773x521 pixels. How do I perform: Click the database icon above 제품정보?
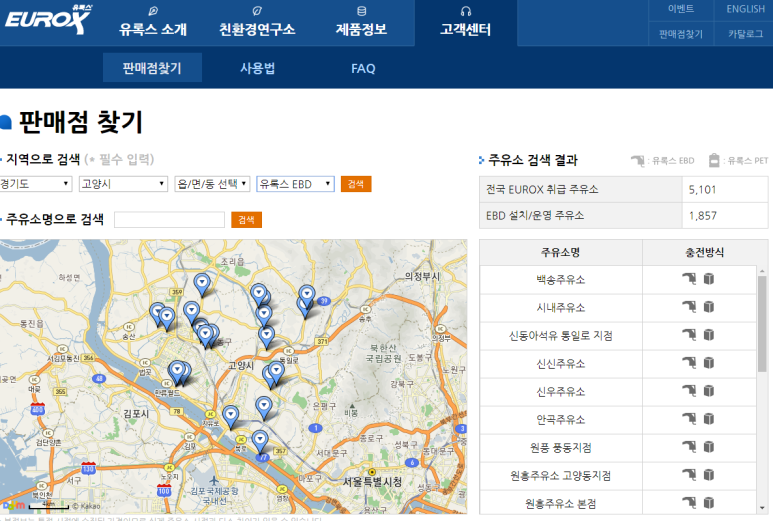pos(361,11)
